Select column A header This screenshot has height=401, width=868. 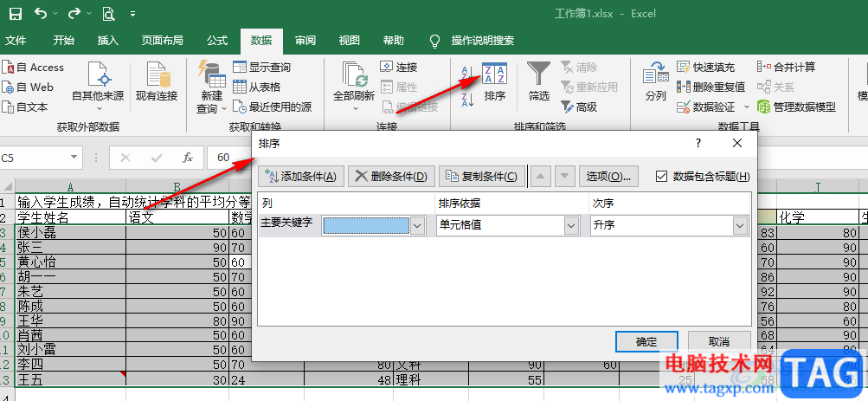70,185
